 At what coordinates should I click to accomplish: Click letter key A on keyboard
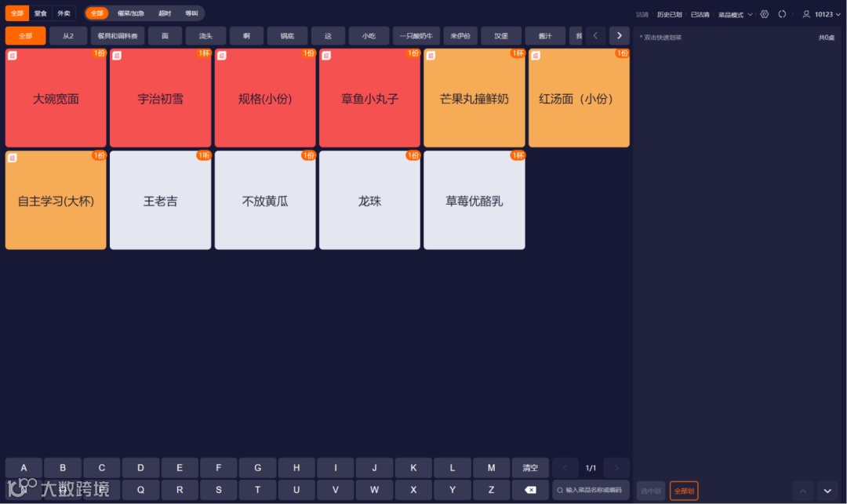pyautogui.click(x=24, y=468)
